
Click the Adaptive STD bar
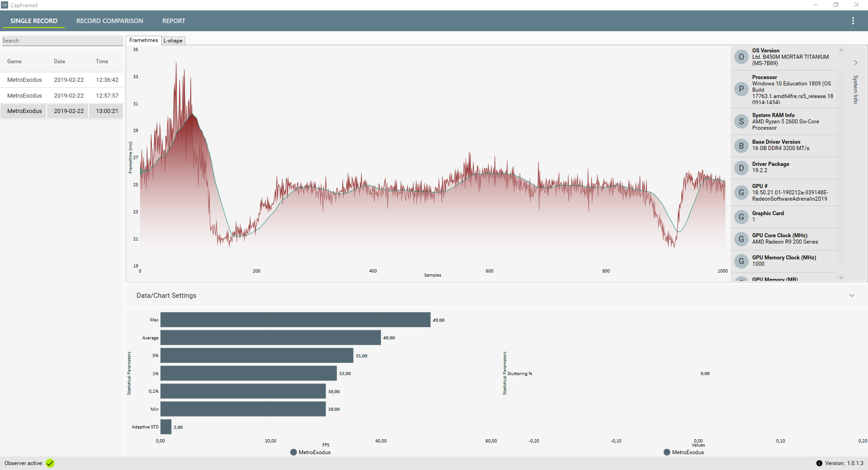pos(166,427)
